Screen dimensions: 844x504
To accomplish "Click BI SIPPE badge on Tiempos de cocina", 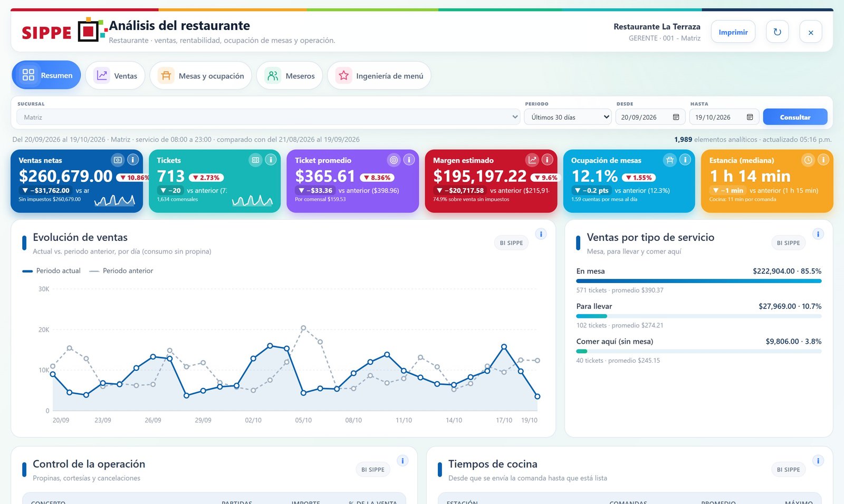I will [x=788, y=470].
